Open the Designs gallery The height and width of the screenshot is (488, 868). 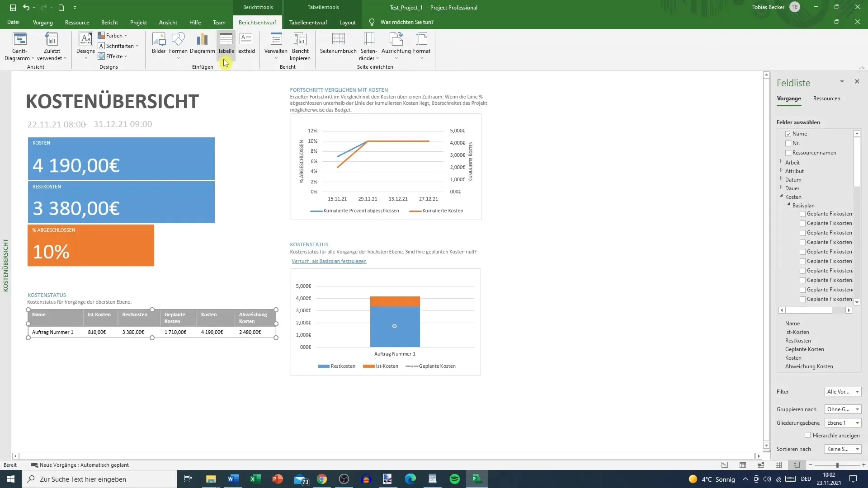[x=85, y=47]
